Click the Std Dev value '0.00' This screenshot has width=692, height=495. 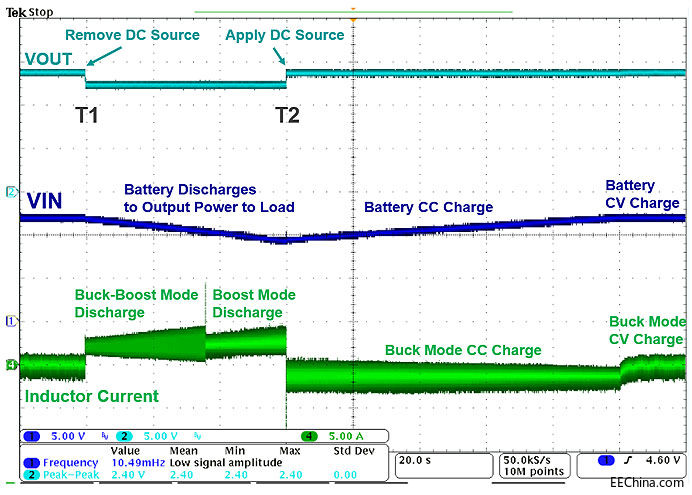pos(345,475)
